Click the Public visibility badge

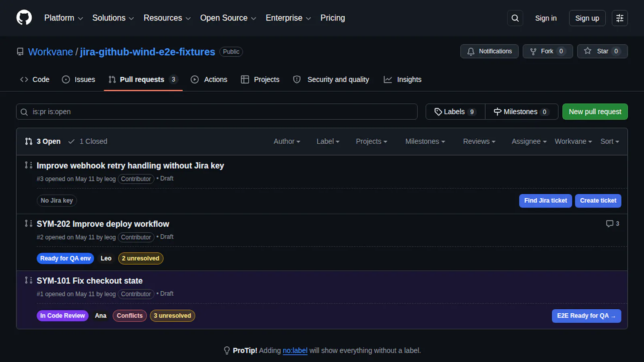click(x=231, y=52)
